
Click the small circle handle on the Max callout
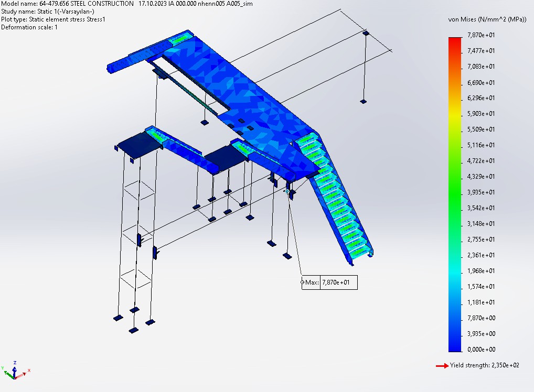click(303, 282)
